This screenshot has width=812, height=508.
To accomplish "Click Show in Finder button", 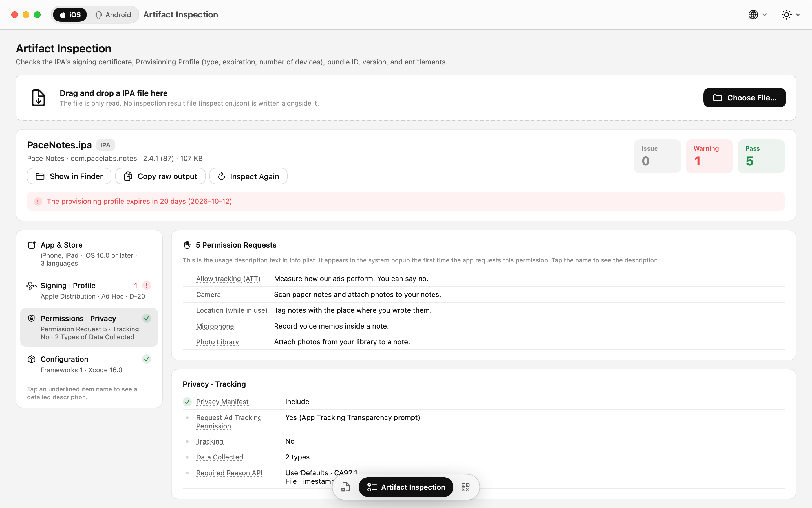I will click(x=69, y=176).
